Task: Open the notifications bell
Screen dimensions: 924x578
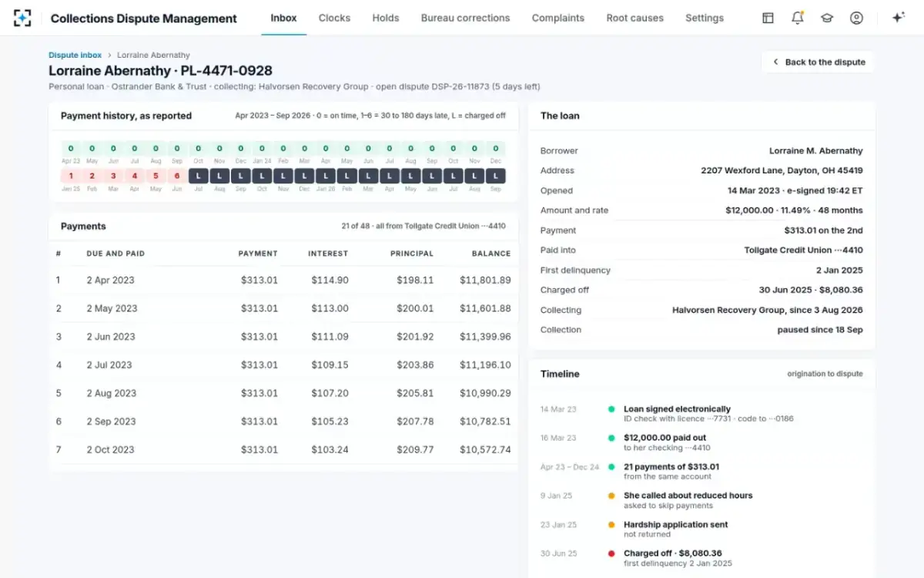Action: click(798, 18)
